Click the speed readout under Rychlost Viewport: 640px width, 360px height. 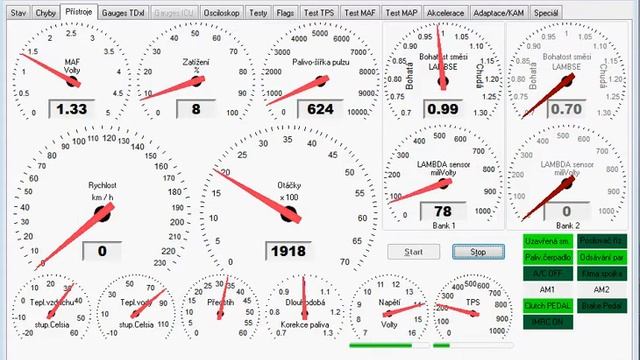tap(102, 251)
